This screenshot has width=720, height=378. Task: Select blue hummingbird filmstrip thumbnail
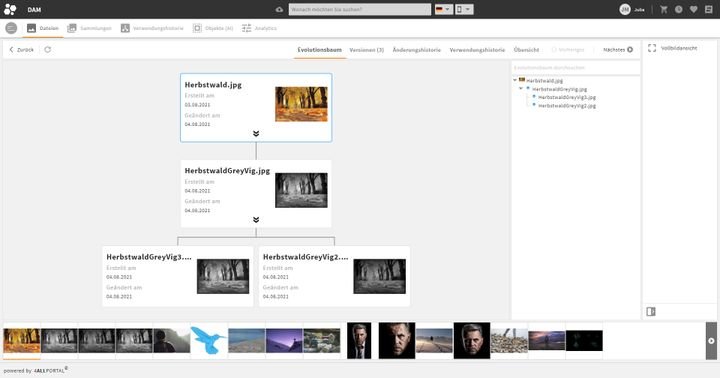click(x=208, y=340)
